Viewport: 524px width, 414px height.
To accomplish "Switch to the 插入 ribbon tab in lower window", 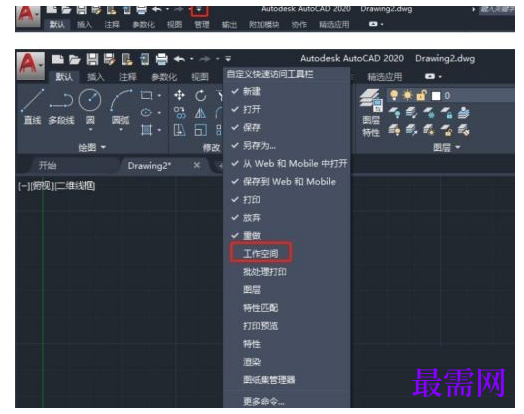I will (x=96, y=77).
